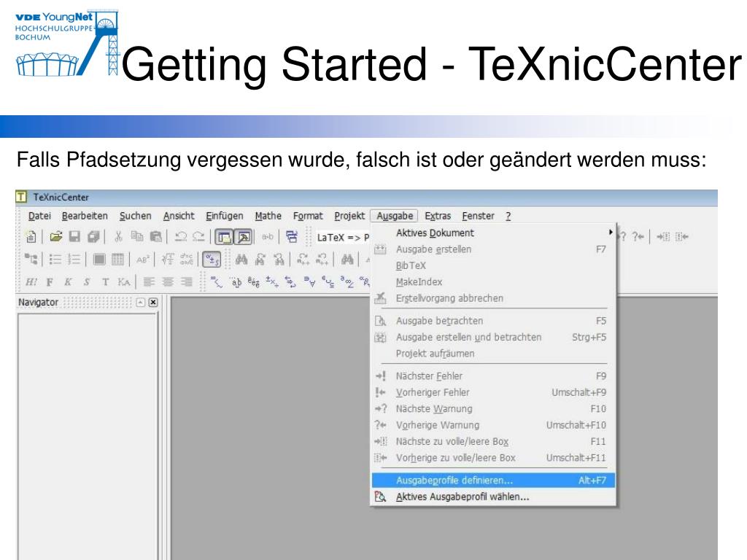Choose Nächste Warnung menu entry

pyautogui.click(x=494, y=408)
